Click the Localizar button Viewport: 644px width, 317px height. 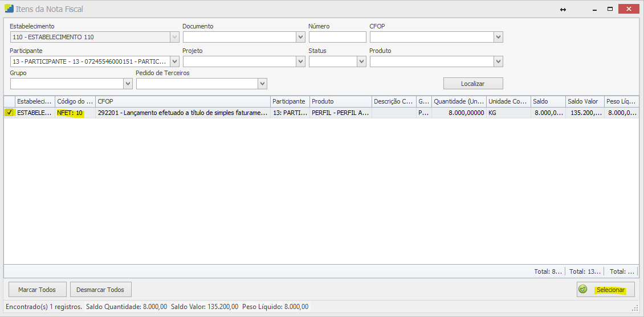(x=472, y=84)
